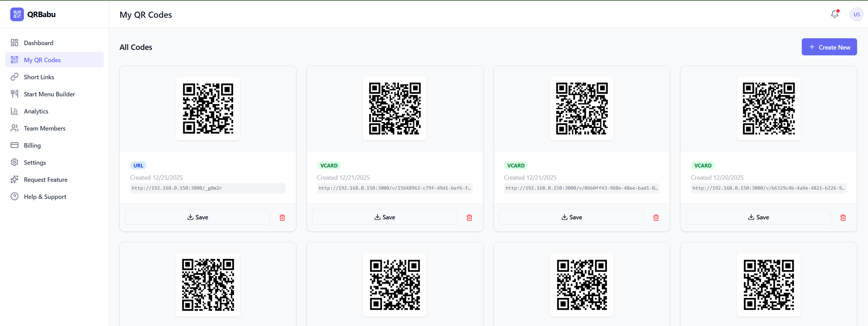868x326 pixels.
Task: Click the 06b0ff43-960e link field
Action: tap(582, 188)
